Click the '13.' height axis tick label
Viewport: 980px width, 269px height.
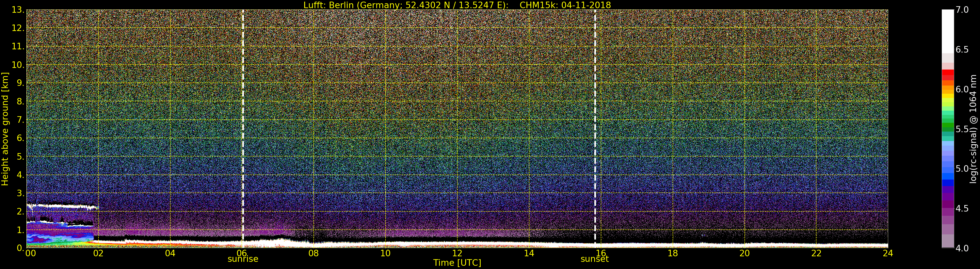point(18,10)
